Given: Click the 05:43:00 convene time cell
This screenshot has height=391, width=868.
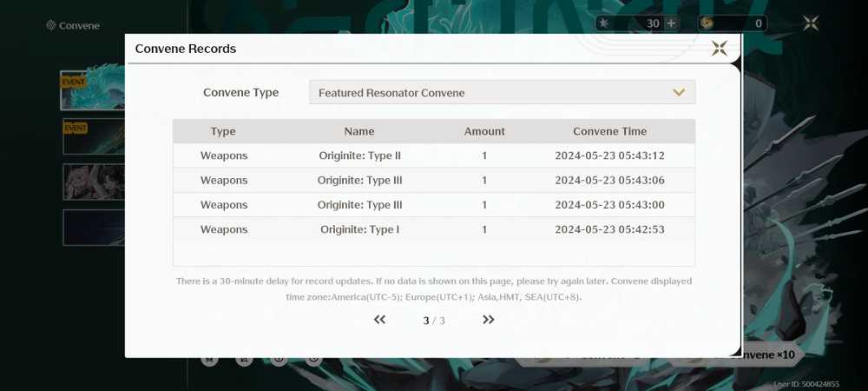Looking at the screenshot, I should (x=609, y=205).
